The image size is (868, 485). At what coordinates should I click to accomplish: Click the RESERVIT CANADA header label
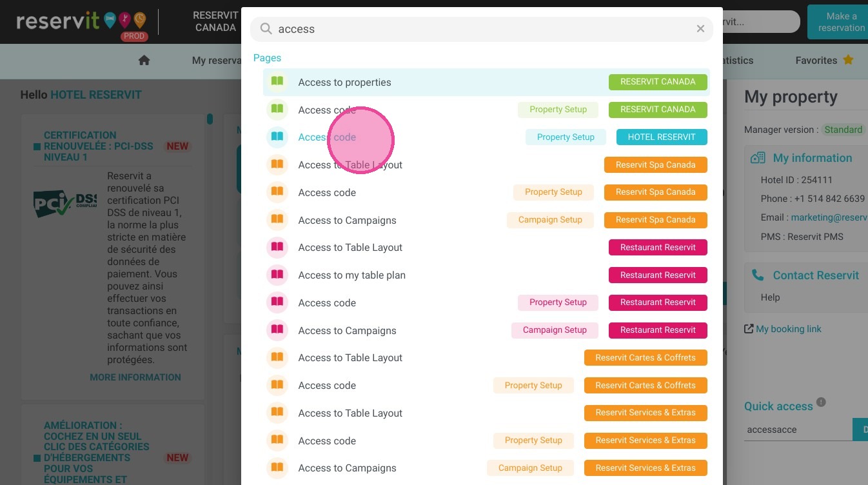click(x=215, y=21)
